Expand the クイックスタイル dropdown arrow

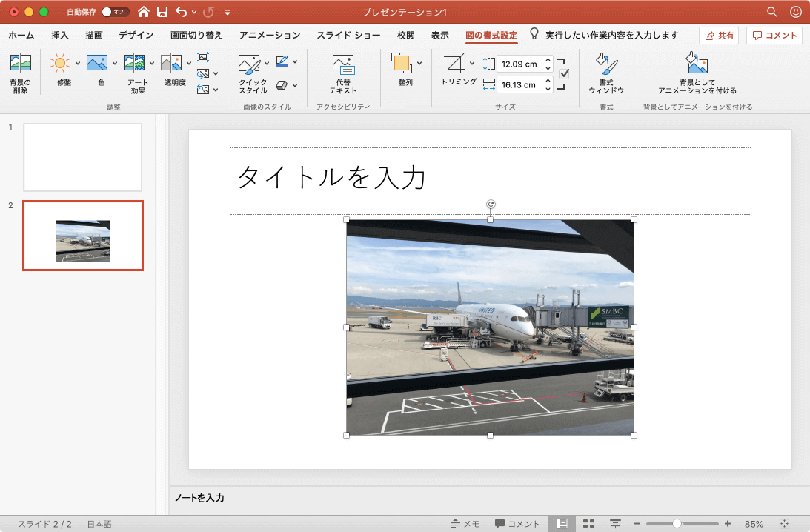click(x=267, y=63)
